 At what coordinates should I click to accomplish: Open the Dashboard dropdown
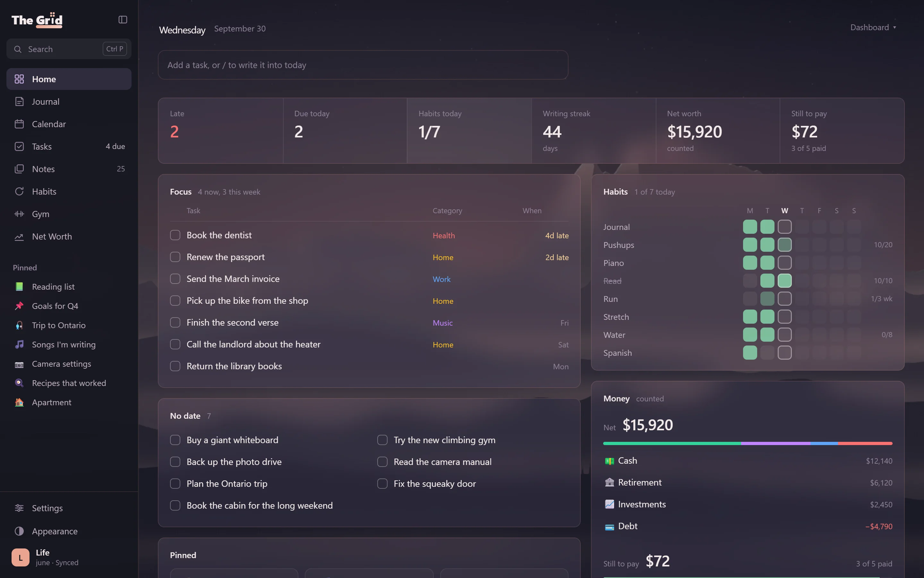(873, 28)
